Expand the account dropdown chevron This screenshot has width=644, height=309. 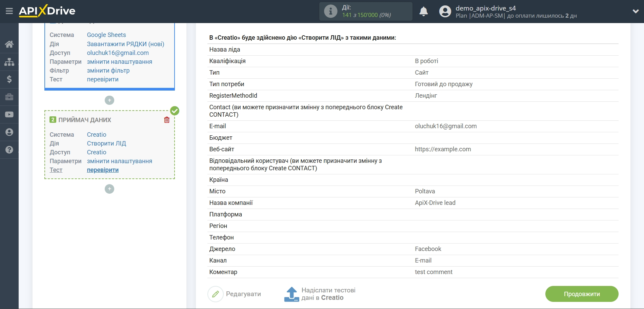coord(636,12)
